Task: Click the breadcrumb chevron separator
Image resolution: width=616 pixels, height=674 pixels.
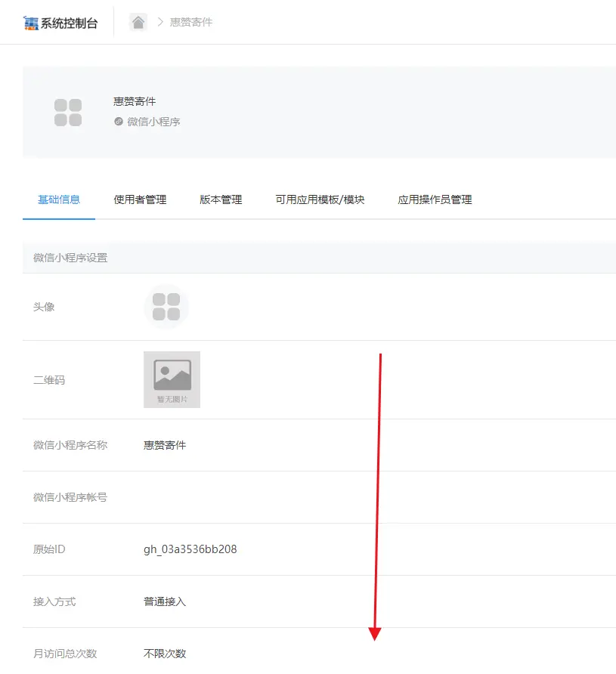Action: (x=160, y=22)
